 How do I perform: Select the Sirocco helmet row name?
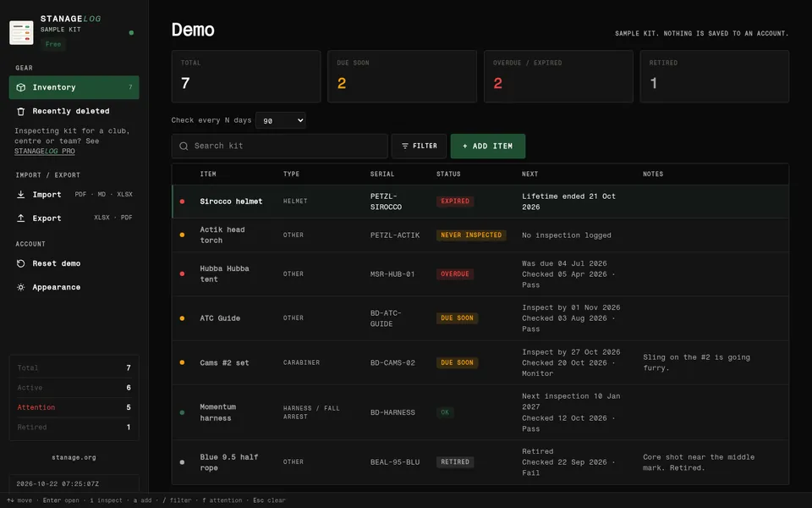[x=231, y=202]
